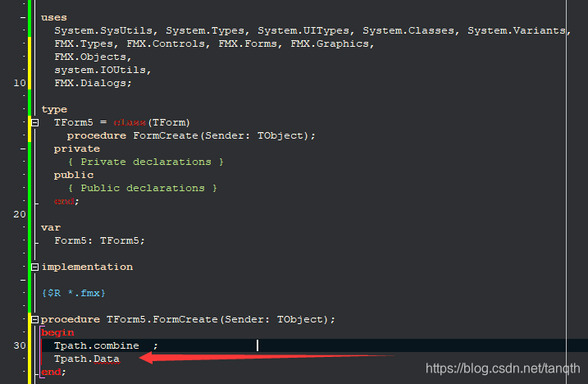Viewport: 588px width, 384px height.
Task: Click the 'begin' keyword
Action: click(x=57, y=332)
